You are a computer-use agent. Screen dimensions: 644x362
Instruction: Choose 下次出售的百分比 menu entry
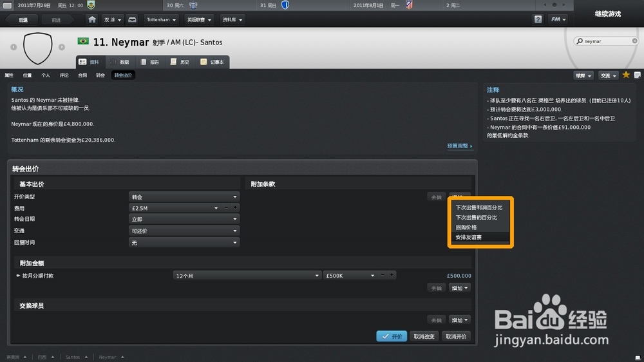coord(479,217)
